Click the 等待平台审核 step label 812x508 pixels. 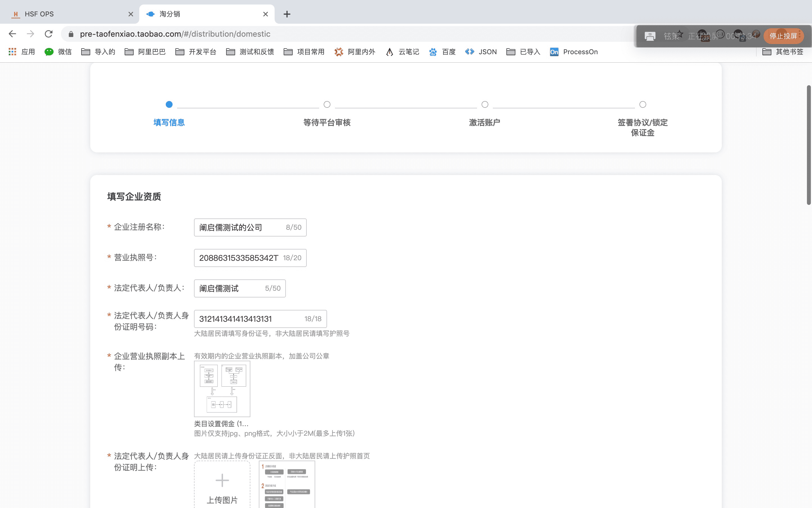coord(327,123)
